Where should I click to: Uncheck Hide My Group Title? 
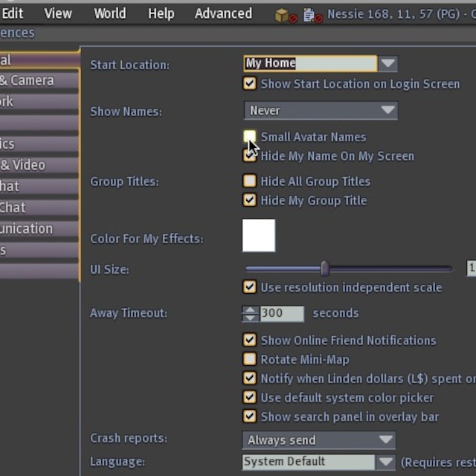tap(250, 200)
